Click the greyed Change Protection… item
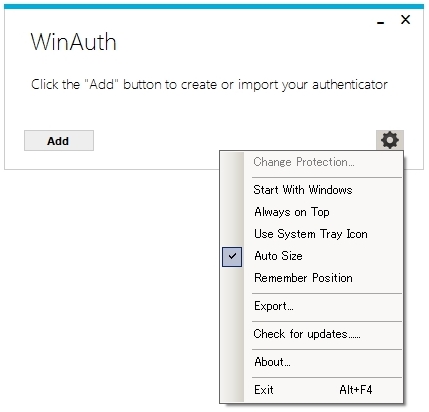This screenshot has height=412, width=429. click(311, 162)
